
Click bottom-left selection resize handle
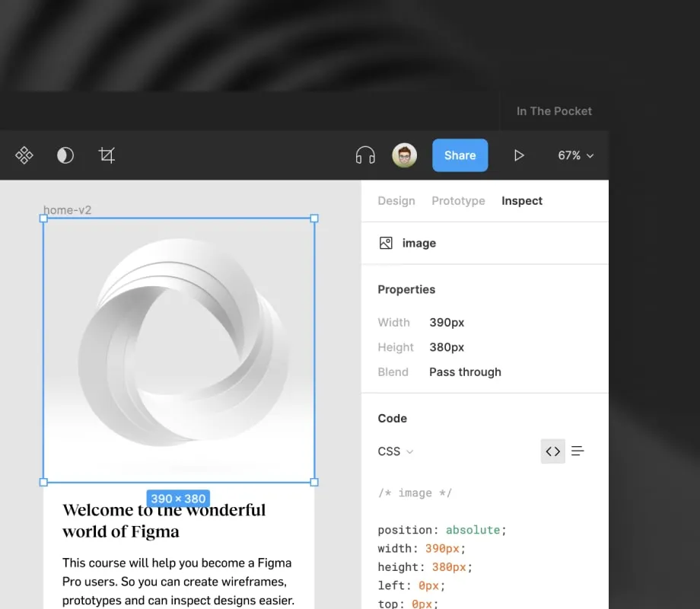[43, 482]
